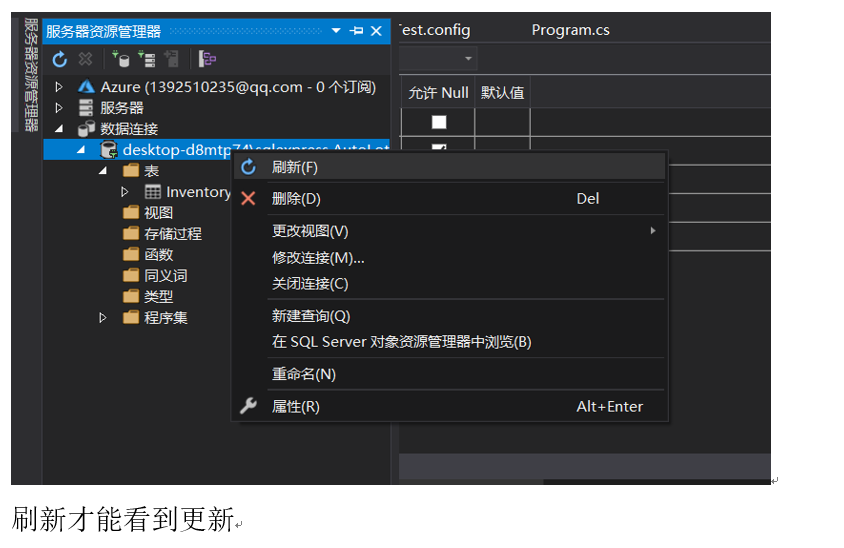This screenshot has width=844, height=548.
Task: Select the 数据连接 tree item label
Action: [x=129, y=129]
